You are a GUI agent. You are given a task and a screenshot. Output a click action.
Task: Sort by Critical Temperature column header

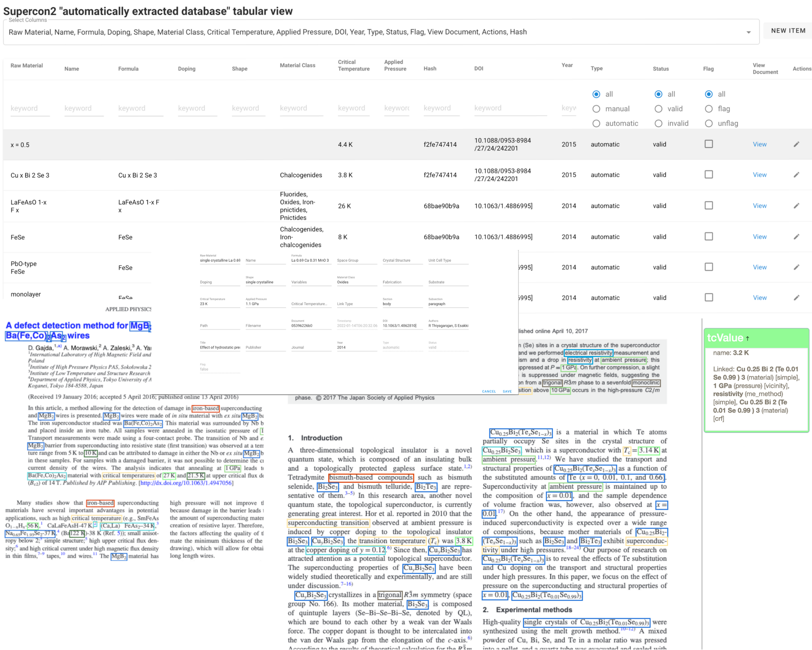[353, 65]
